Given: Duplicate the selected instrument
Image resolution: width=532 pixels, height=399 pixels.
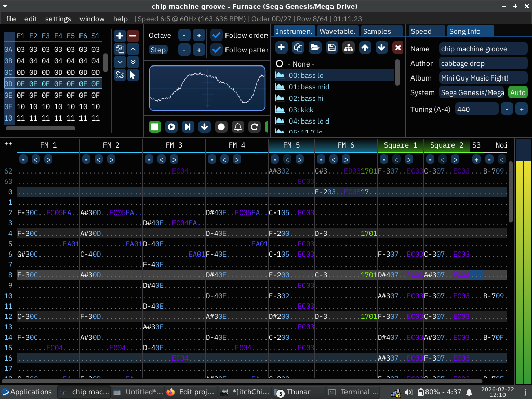Looking at the screenshot, I should coord(298,47).
